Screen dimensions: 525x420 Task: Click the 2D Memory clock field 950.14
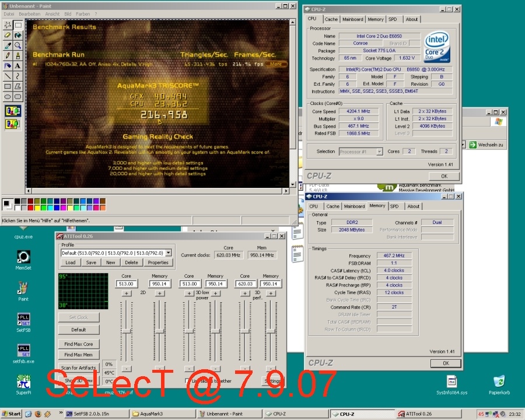point(159,283)
